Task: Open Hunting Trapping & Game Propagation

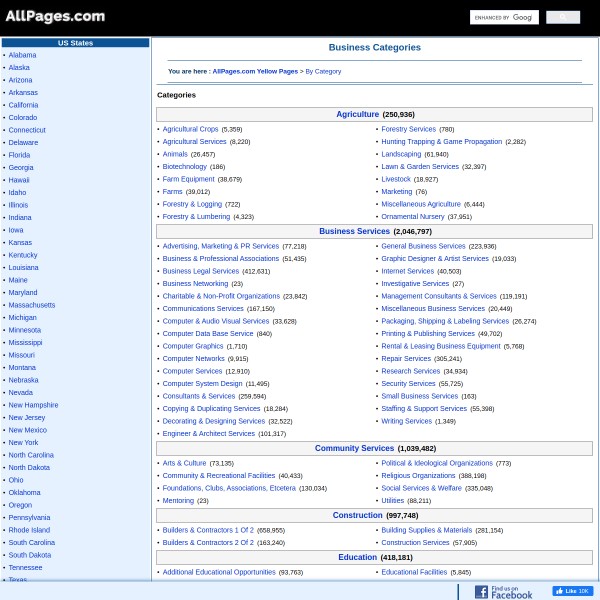Action: coord(442,142)
